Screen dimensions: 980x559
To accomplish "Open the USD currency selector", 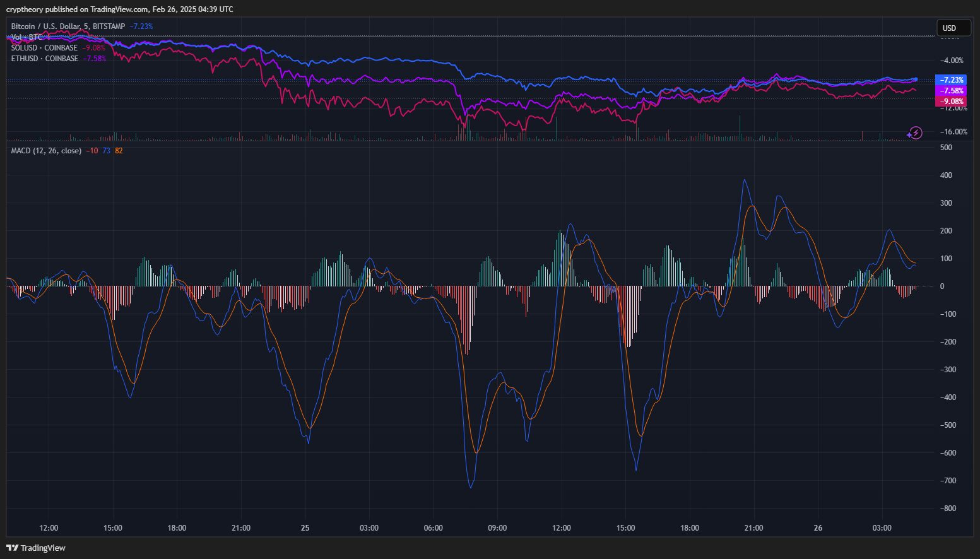I will click(953, 28).
